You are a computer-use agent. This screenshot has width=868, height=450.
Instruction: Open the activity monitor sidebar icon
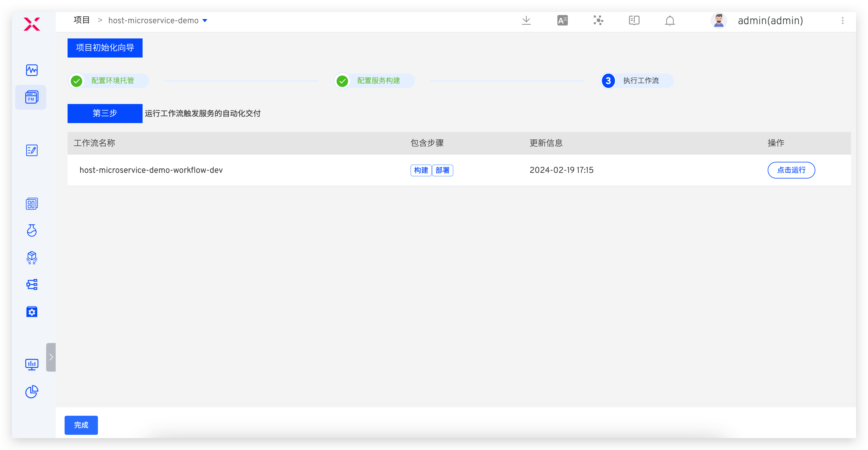pyautogui.click(x=32, y=70)
